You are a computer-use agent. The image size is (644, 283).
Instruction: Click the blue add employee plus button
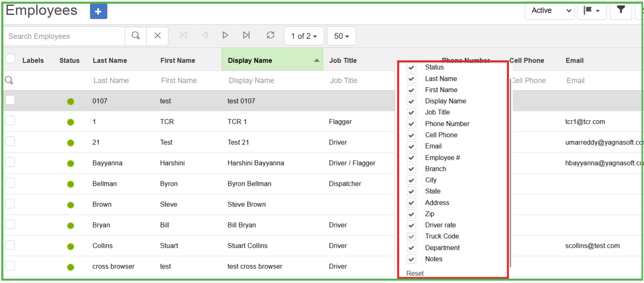pyautogui.click(x=99, y=12)
